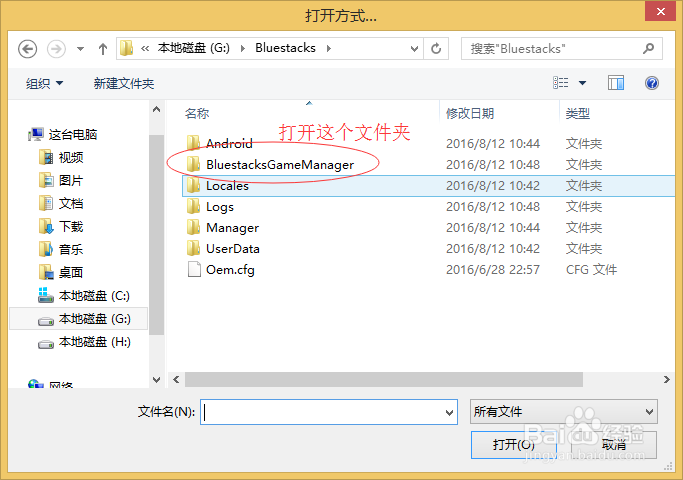This screenshot has height=480, width=683.
Task: Select the Oem.cfg file
Action: (x=230, y=270)
